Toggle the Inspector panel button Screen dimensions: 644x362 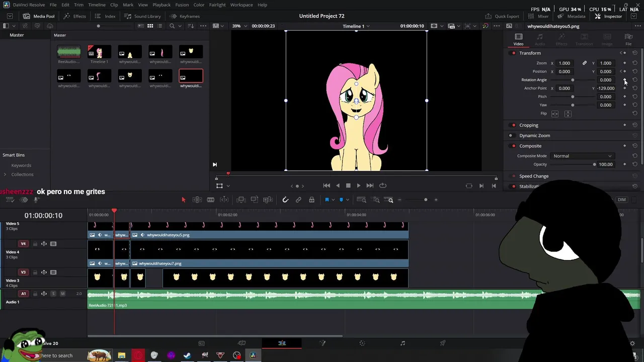[608, 16]
